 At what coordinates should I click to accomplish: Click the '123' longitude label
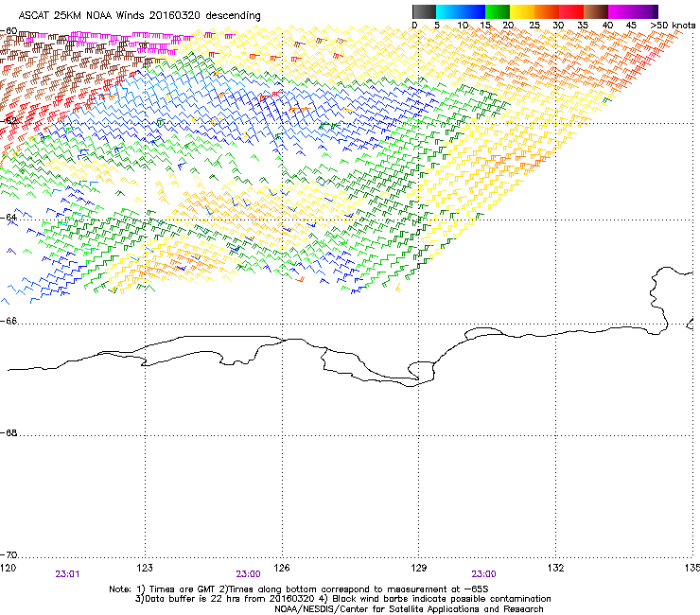[x=145, y=568]
